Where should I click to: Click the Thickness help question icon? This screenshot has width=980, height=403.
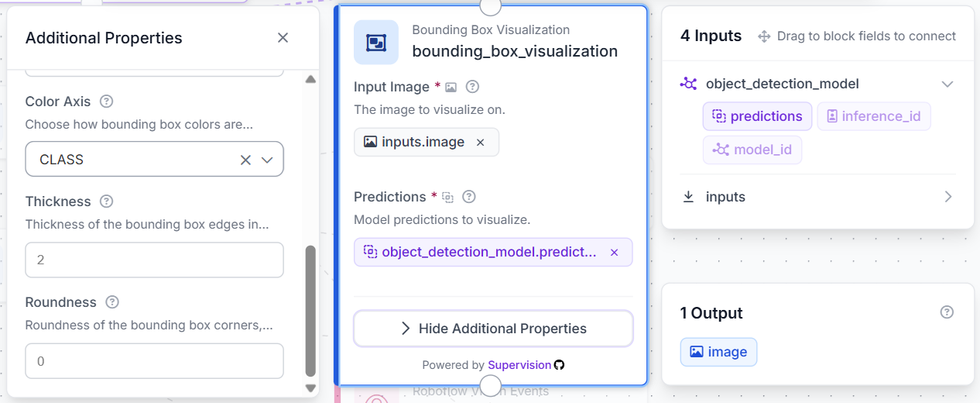(107, 201)
